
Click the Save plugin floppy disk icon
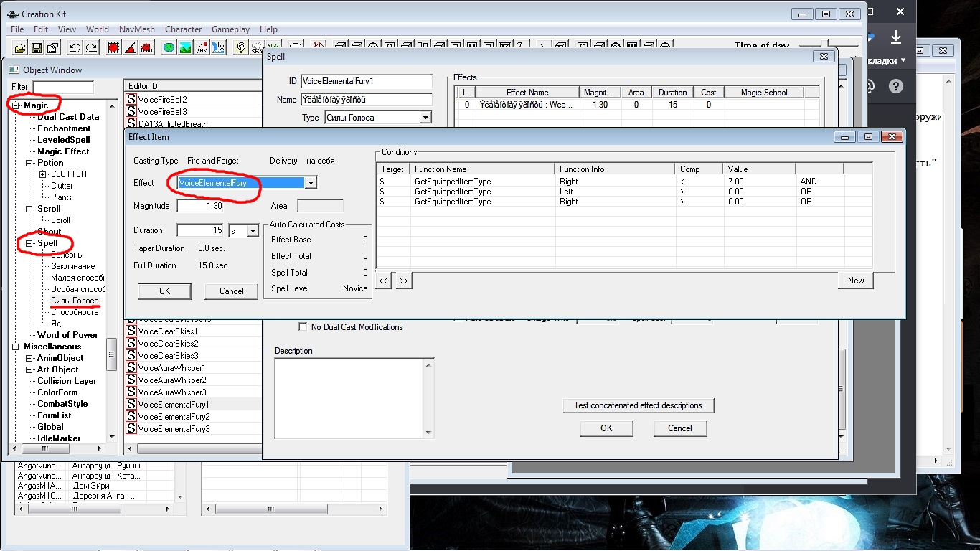point(37,48)
